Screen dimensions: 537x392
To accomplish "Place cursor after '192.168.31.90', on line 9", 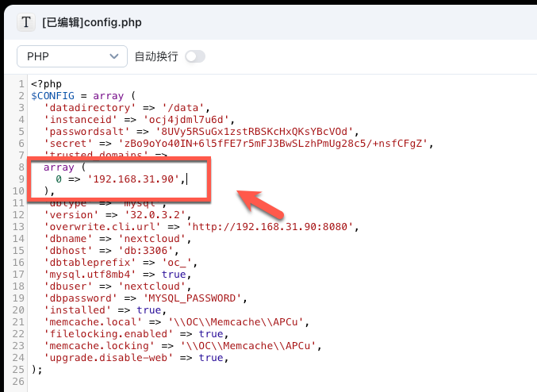I will [186, 180].
